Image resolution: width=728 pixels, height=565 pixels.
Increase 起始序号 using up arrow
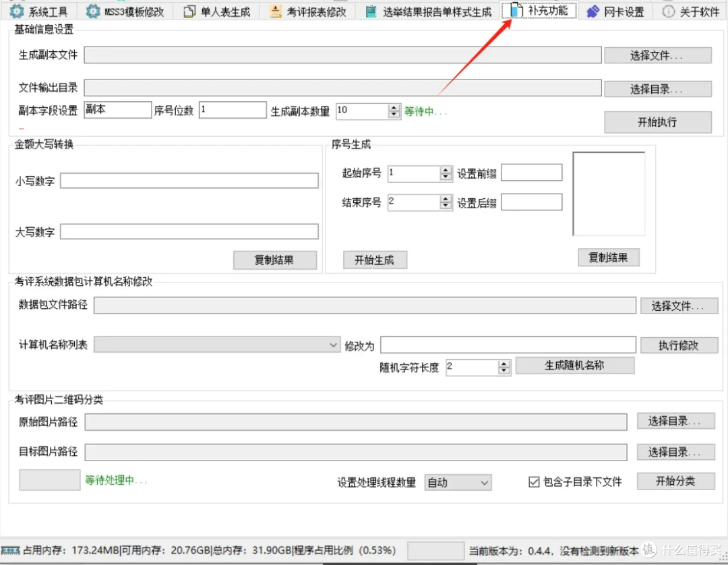[446, 170]
